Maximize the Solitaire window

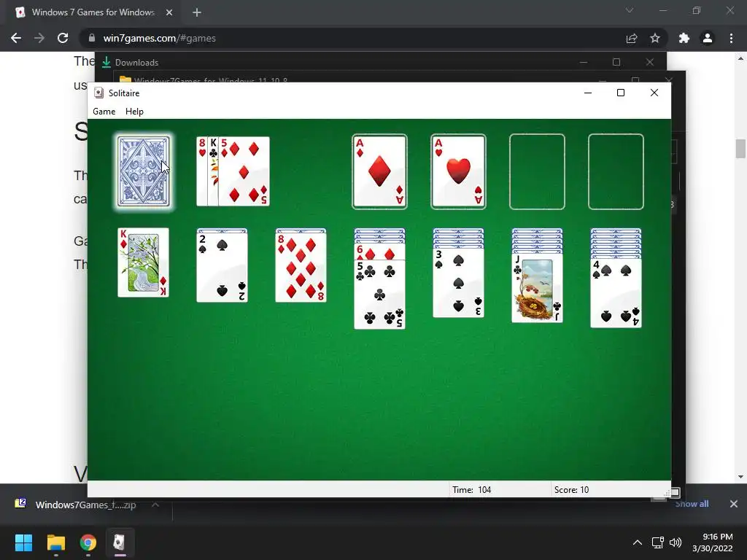click(x=620, y=93)
